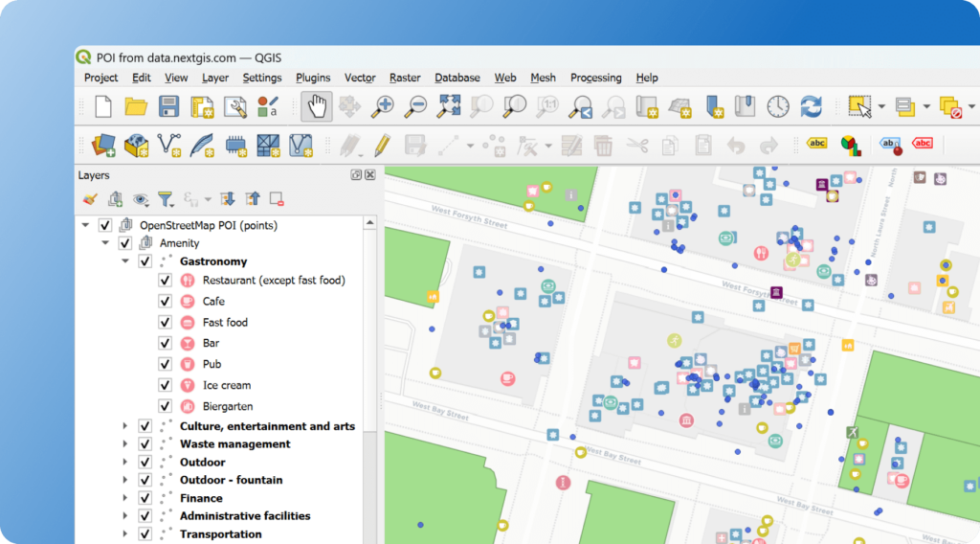
Task: Toggle the Pub category checkbox
Action: 165,365
